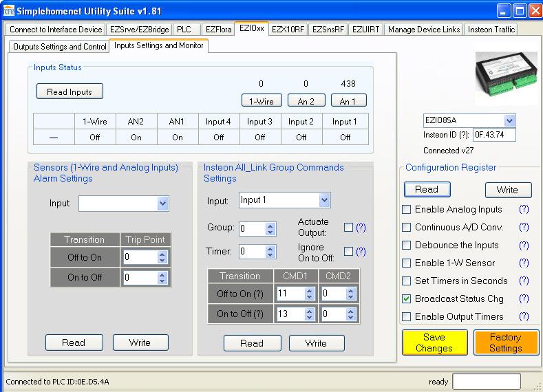Click the 1-Wire read button

(262, 100)
